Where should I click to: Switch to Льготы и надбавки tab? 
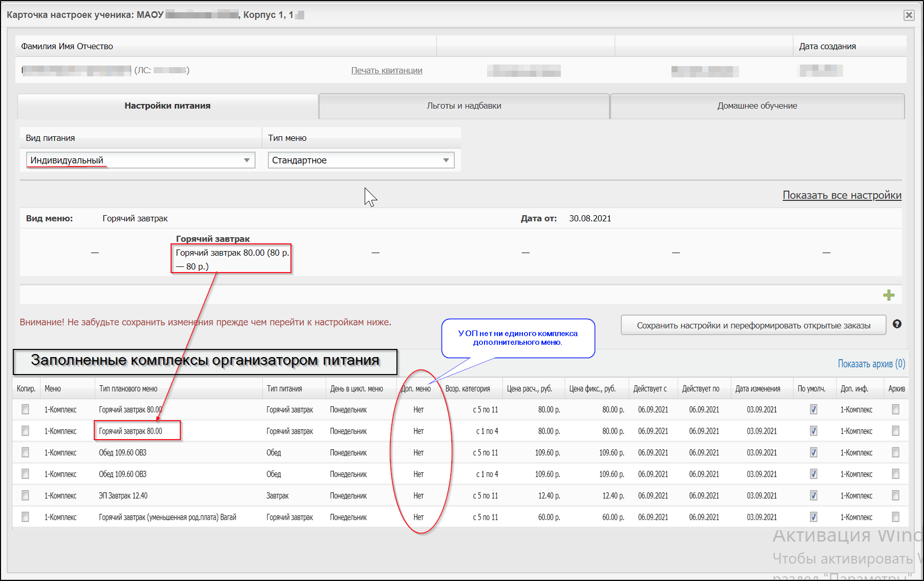point(464,106)
